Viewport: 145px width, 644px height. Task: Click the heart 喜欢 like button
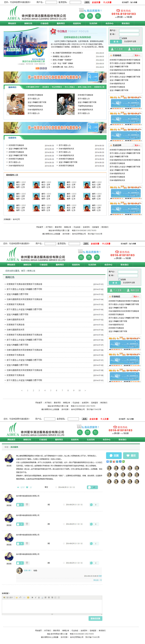click(131, 456)
